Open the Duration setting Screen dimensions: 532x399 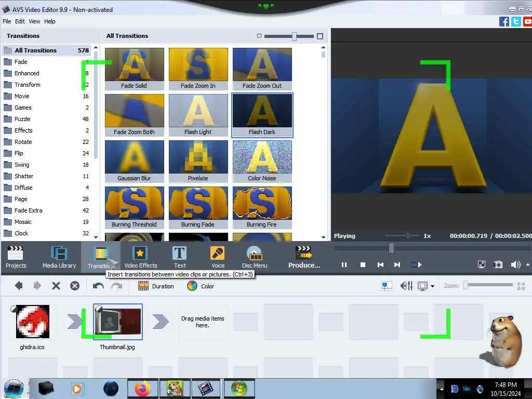(156, 286)
